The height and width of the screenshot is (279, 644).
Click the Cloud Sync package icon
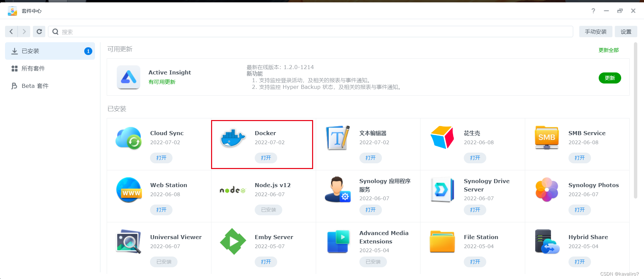[x=129, y=138]
